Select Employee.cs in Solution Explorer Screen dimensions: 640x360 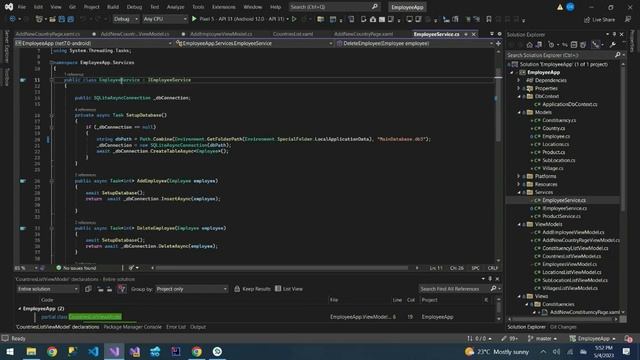(556, 136)
